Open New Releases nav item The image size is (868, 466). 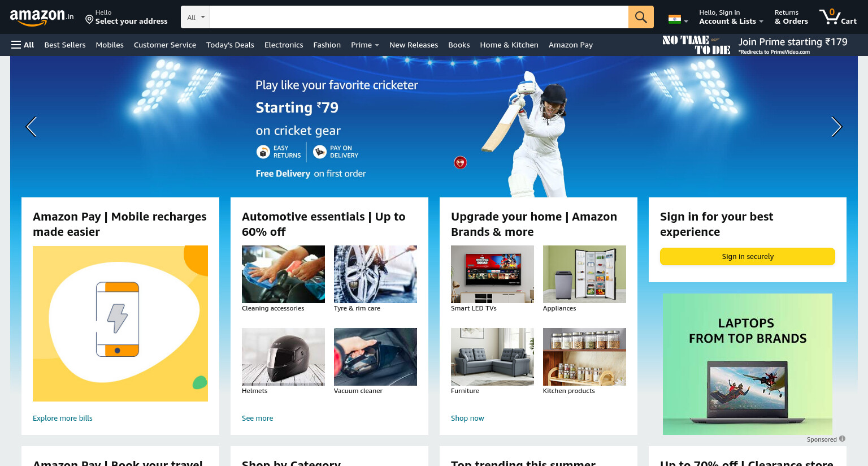click(414, 45)
